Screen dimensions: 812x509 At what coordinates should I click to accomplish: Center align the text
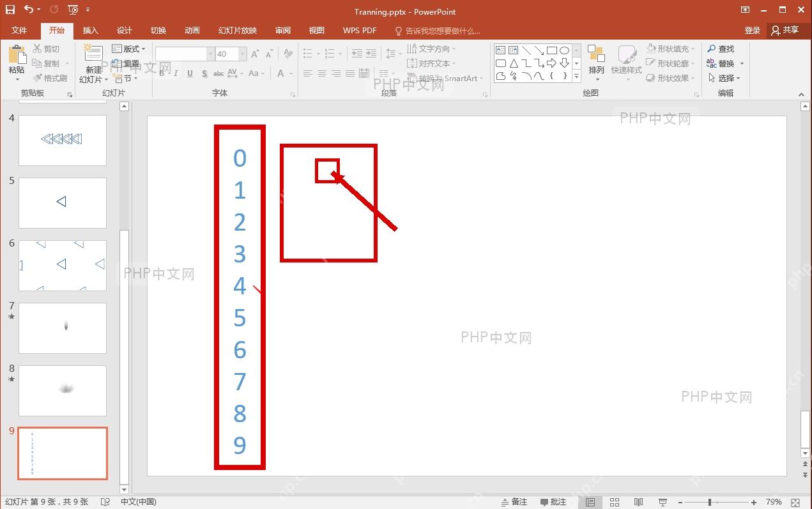tap(322, 73)
